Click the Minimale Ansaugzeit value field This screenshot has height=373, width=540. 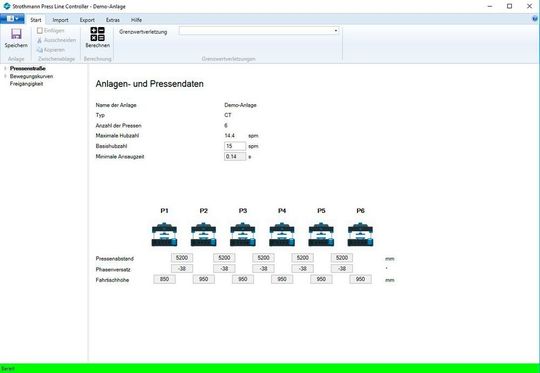pyautogui.click(x=235, y=156)
